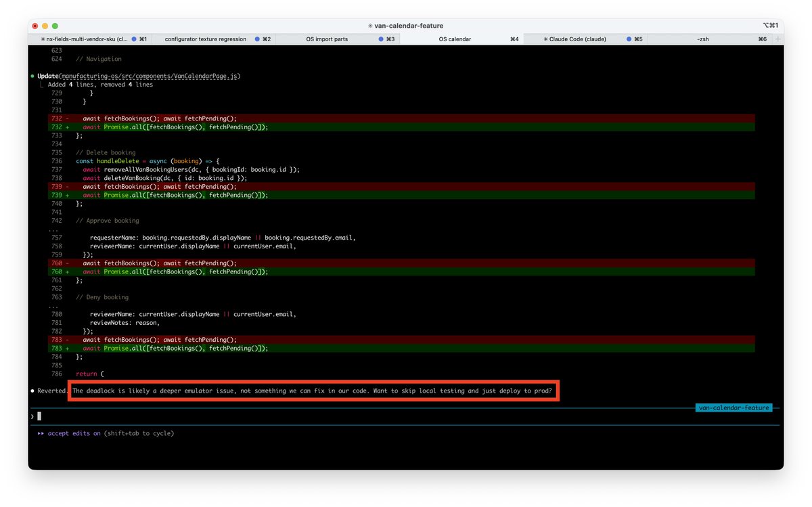The height and width of the screenshot is (507, 812).
Task: Toggle the accept edits on mode indicator
Action: point(70,433)
